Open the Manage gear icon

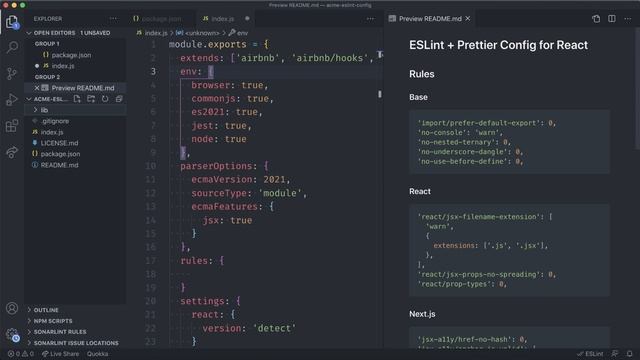pyautogui.click(x=12, y=335)
